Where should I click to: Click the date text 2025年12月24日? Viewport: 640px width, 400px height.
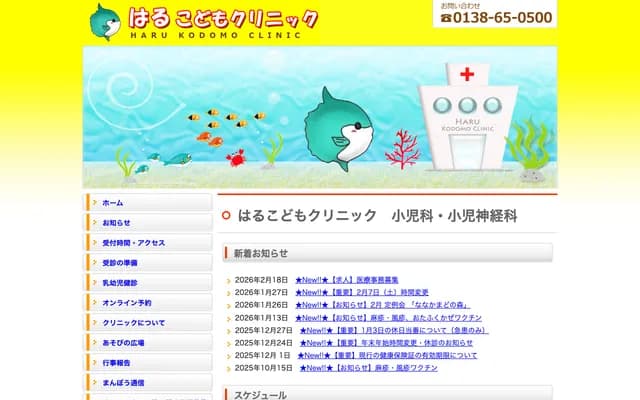[x=264, y=343]
